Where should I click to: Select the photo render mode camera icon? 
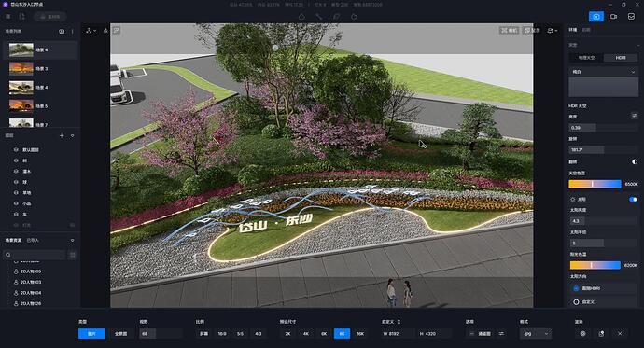click(x=596, y=17)
